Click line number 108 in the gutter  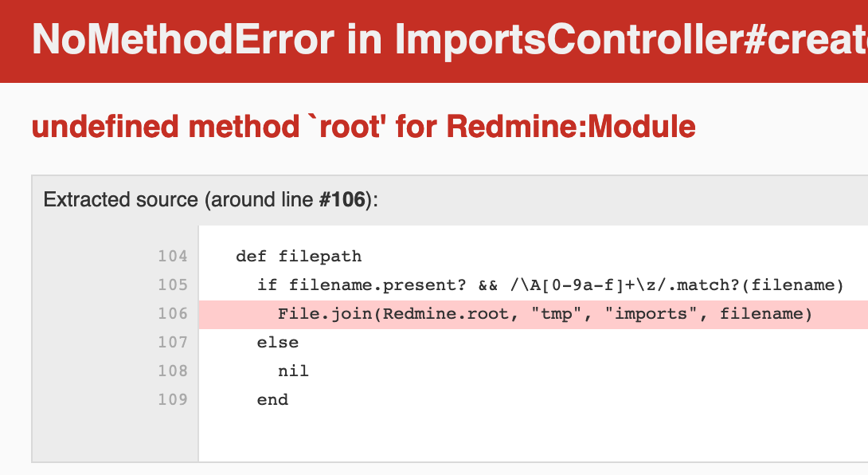(x=173, y=371)
